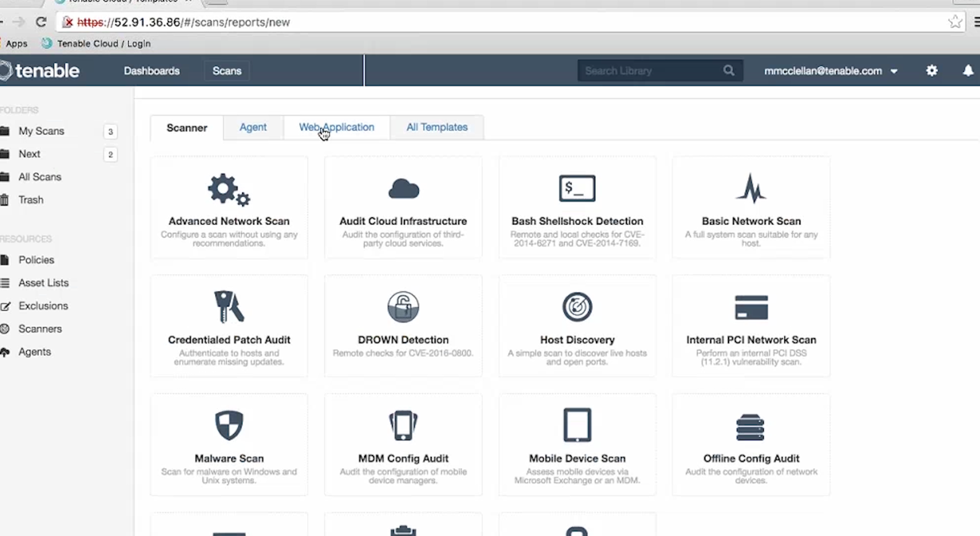Screen dimensions: 980x536
Task: View All Scans
Action: 40,177
